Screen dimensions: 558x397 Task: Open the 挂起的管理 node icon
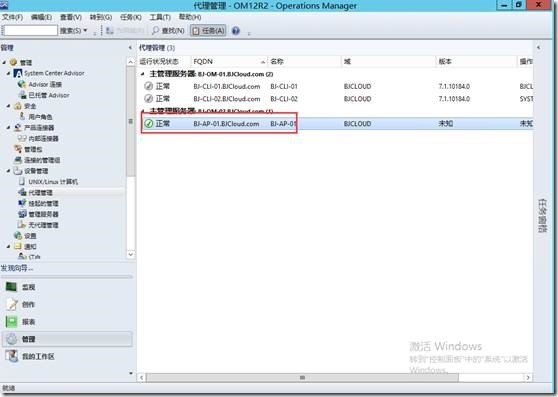pos(22,203)
